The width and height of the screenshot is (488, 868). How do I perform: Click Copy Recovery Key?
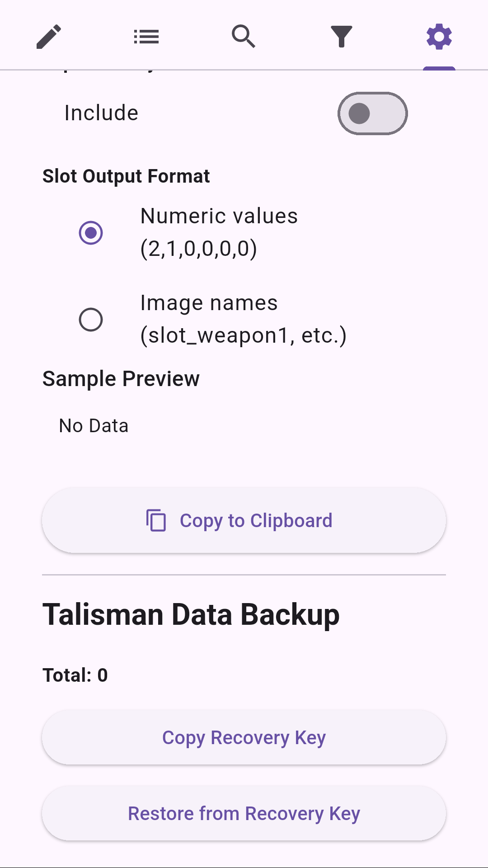[244, 737]
